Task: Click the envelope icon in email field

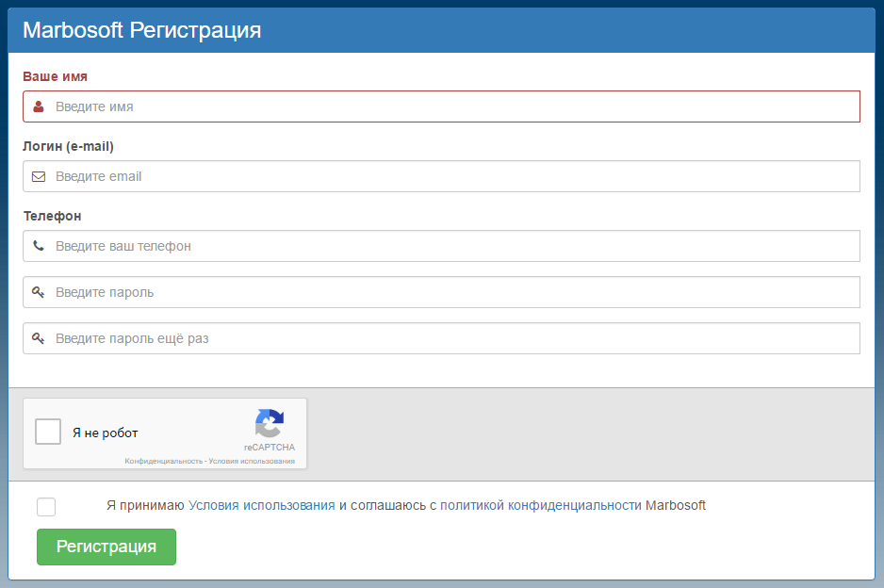Action: coord(39,176)
